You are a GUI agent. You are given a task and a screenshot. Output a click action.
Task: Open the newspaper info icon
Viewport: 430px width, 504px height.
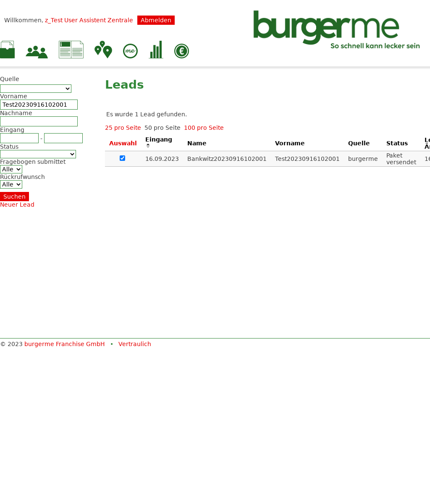click(71, 50)
